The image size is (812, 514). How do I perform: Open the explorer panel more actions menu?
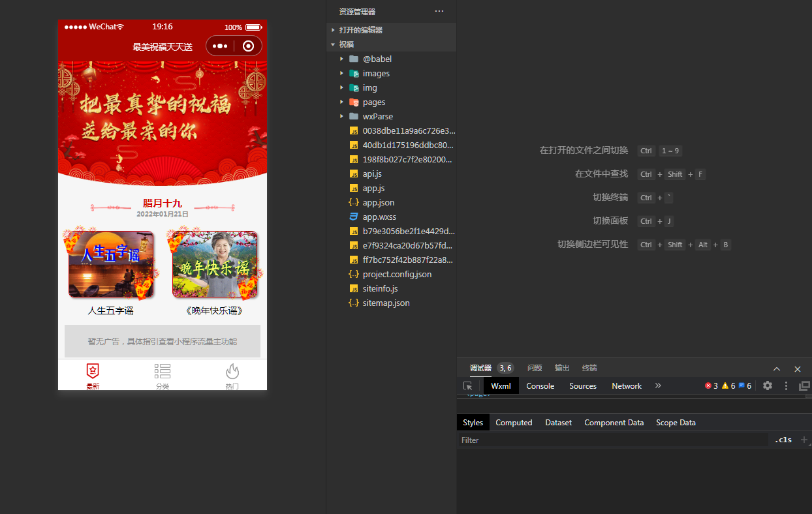[x=439, y=12]
